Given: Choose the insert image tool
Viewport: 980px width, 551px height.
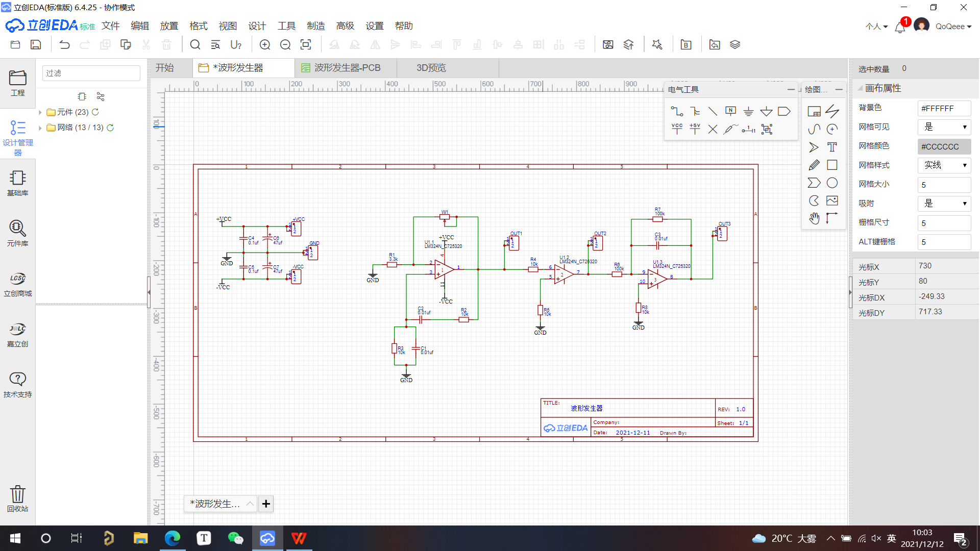Looking at the screenshot, I should click(832, 201).
